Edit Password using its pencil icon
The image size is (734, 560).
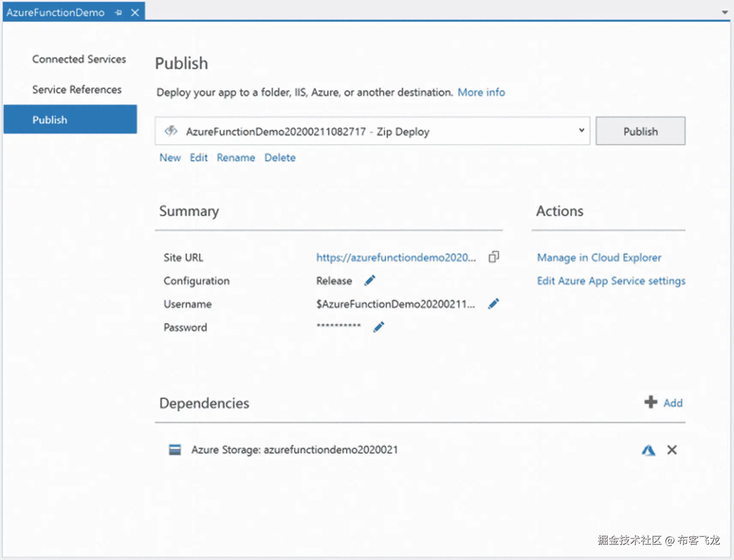[x=379, y=327]
